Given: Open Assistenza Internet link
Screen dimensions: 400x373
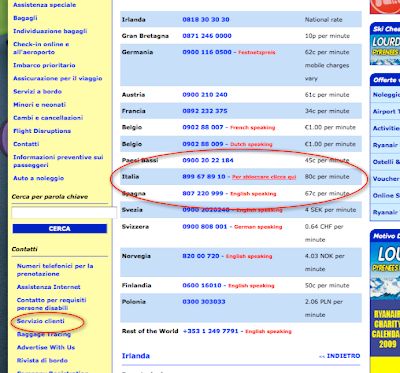Looking at the screenshot, I should click(x=48, y=287).
